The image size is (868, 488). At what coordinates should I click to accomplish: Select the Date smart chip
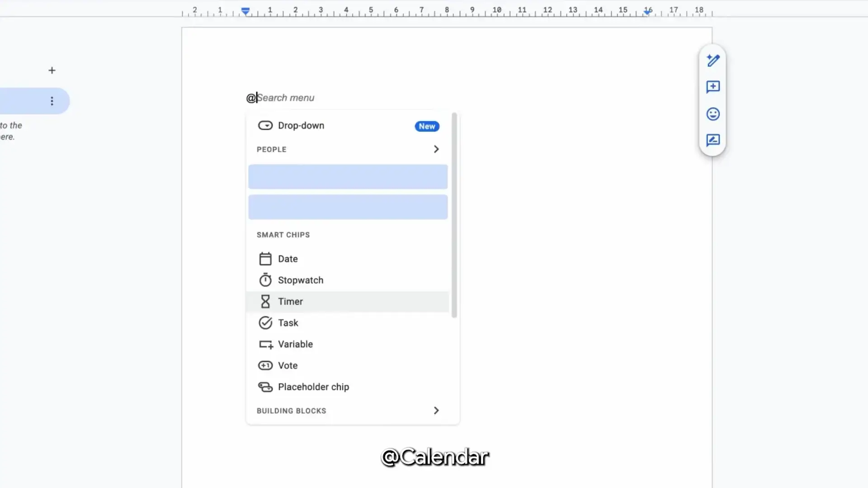click(x=288, y=259)
